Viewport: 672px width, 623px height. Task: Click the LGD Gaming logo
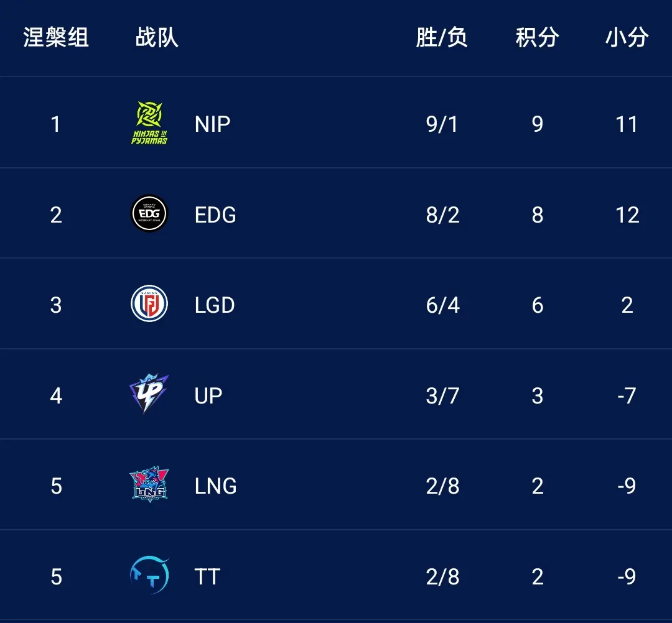(149, 303)
